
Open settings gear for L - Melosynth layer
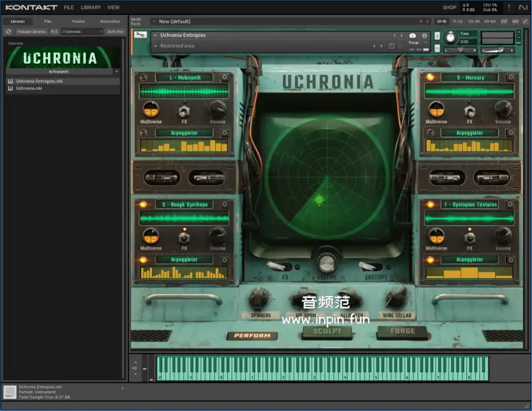pos(224,77)
